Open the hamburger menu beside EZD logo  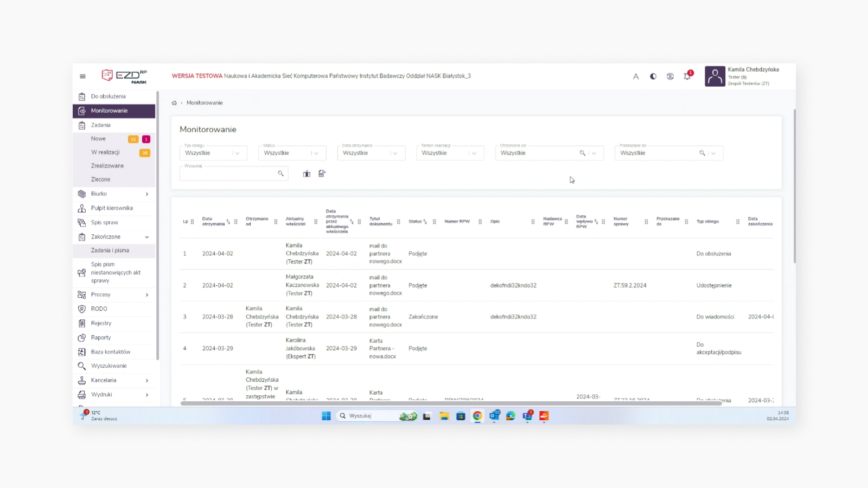[x=82, y=76]
